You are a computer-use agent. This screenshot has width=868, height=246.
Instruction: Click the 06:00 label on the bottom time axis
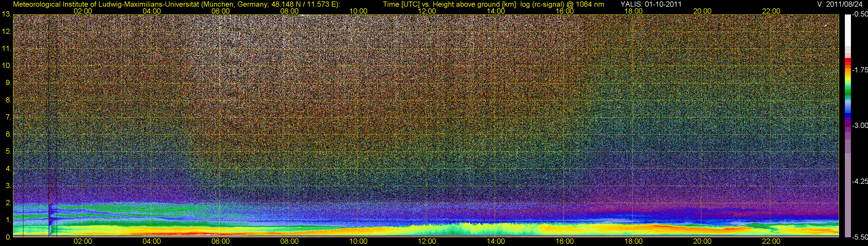(220, 241)
